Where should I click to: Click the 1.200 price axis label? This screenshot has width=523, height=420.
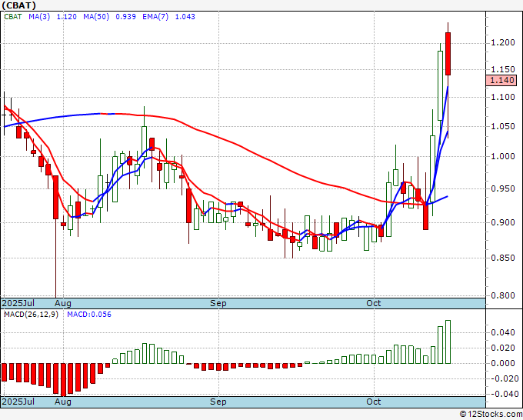point(503,43)
